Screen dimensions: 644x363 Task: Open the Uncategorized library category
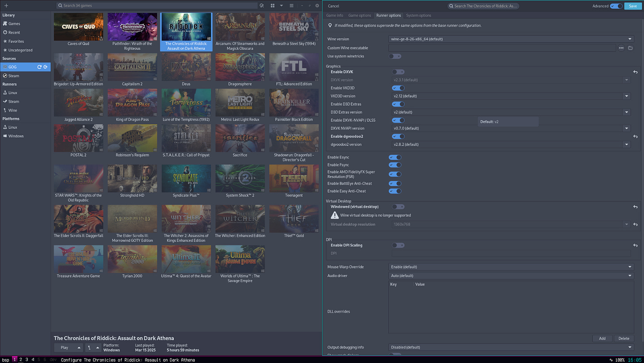[x=25, y=50]
